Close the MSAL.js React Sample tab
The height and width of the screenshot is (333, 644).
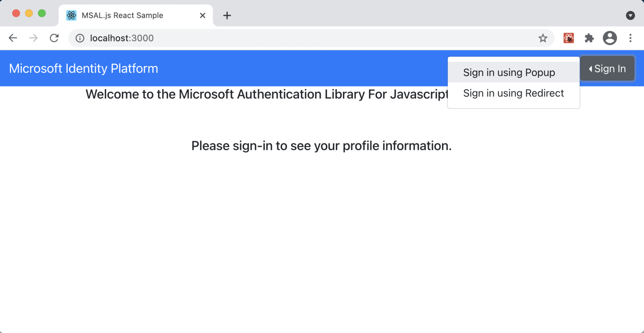[x=202, y=15]
